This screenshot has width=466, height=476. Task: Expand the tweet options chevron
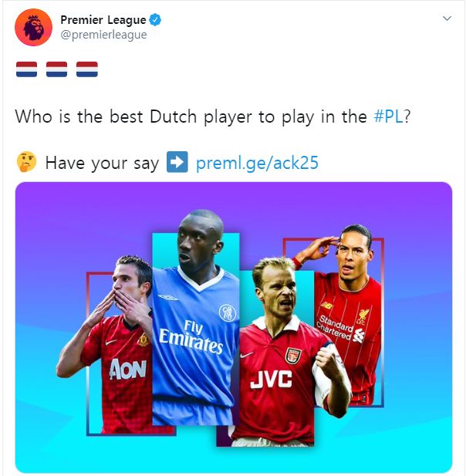tap(447, 19)
